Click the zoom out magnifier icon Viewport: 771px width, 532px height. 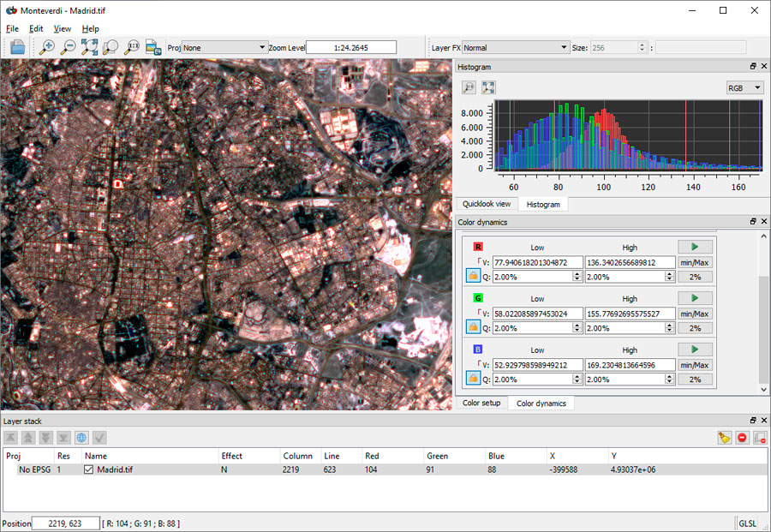[x=68, y=48]
